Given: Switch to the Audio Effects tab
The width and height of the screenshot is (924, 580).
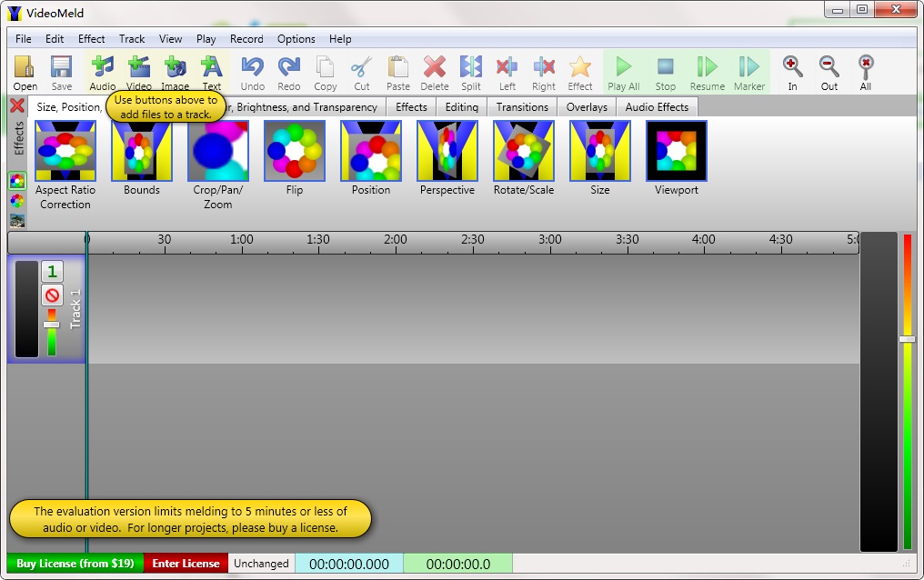Looking at the screenshot, I should (657, 107).
